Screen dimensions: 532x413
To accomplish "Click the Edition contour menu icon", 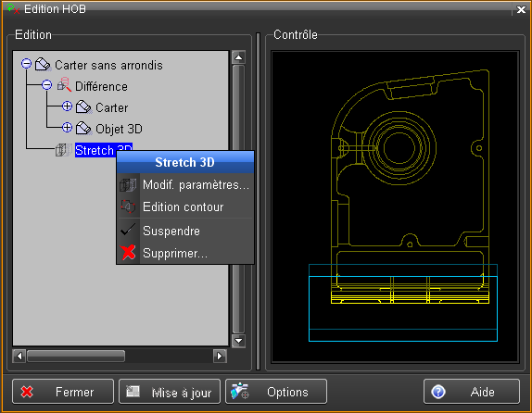I will point(128,206).
